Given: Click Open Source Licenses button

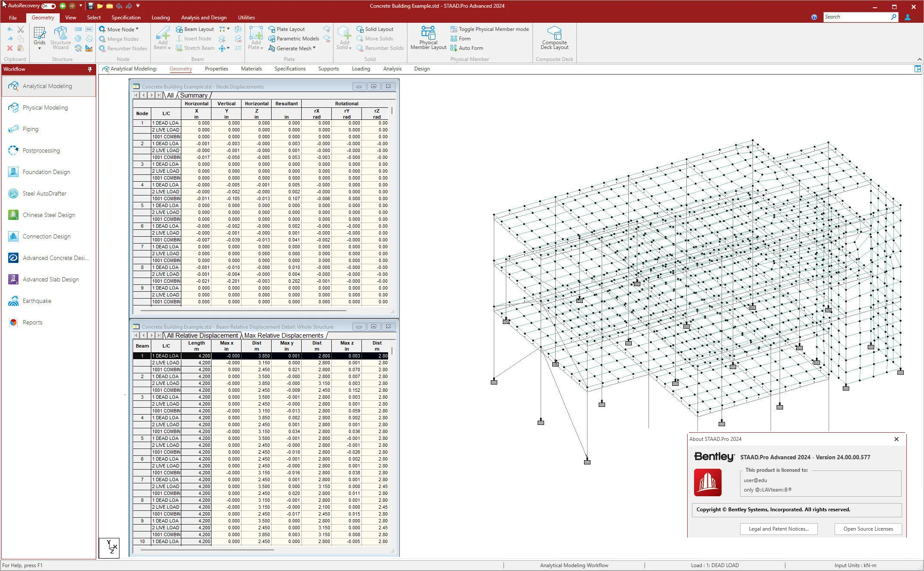Looking at the screenshot, I should click(x=868, y=529).
